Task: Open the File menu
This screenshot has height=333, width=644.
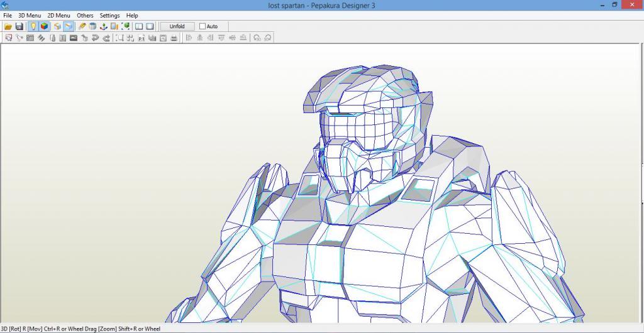Action: tap(8, 15)
